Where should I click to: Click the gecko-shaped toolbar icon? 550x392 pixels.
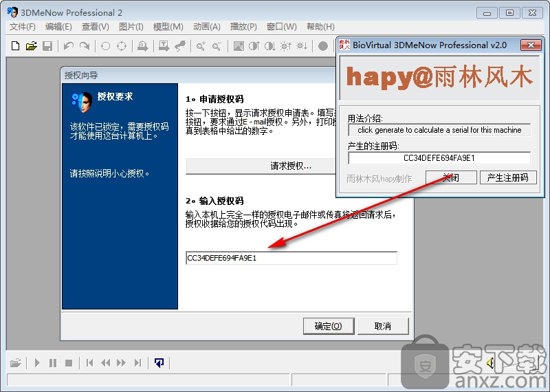pyautogui.click(x=180, y=46)
